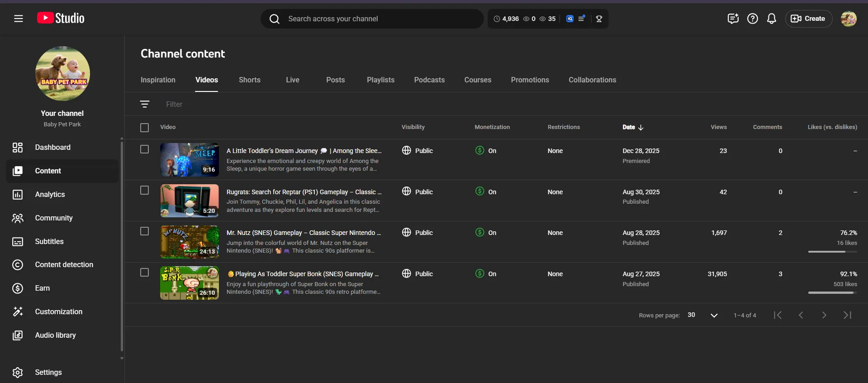Switch to the Live tab
This screenshot has height=383, width=868.
293,80
